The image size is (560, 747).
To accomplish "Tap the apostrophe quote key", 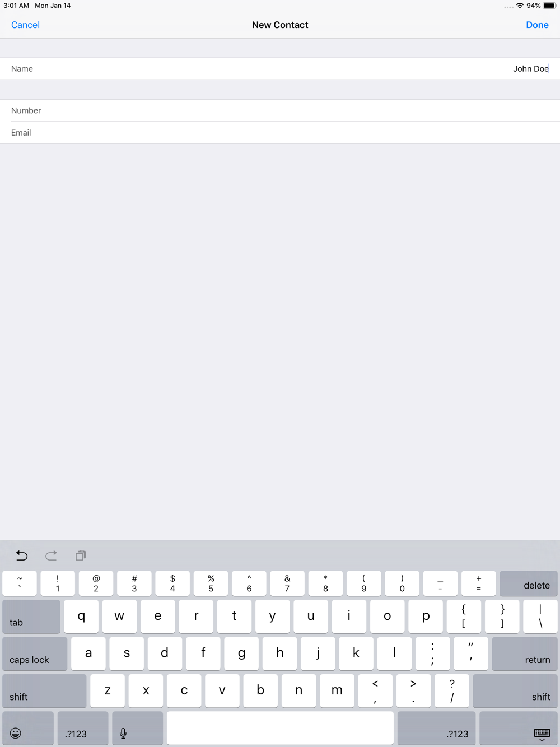I will click(x=471, y=653).
